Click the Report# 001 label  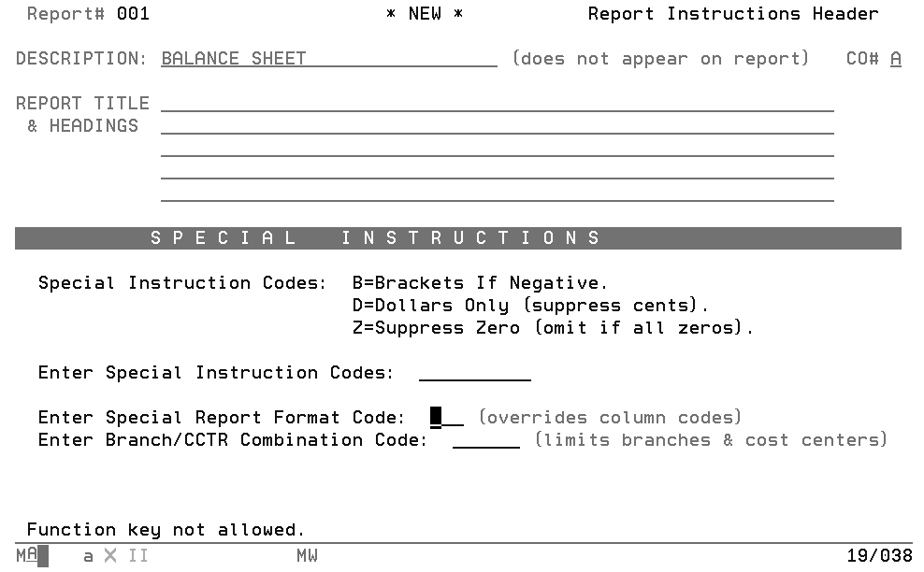click(x=89, y=14)
